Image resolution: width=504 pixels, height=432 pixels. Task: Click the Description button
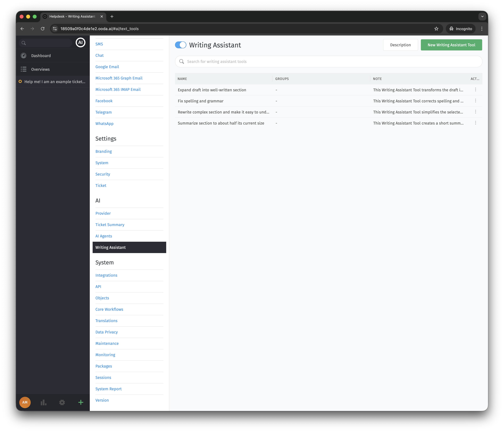[x=400, y=45]
